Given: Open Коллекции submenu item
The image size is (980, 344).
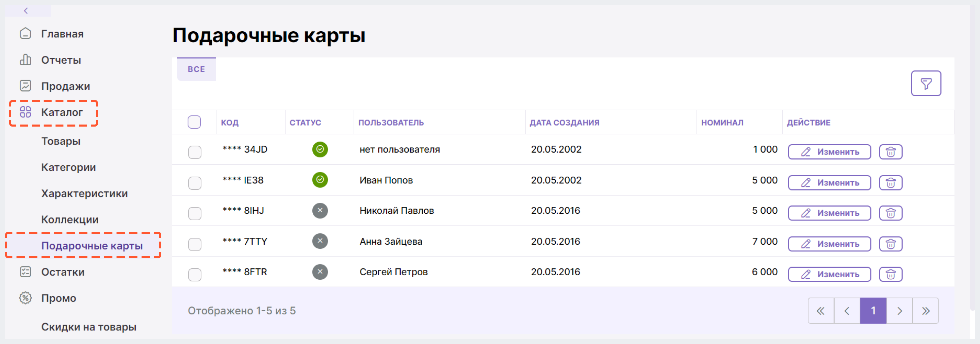Looking at the screenshot, I should pyautogui.click(x=70, y=220).
